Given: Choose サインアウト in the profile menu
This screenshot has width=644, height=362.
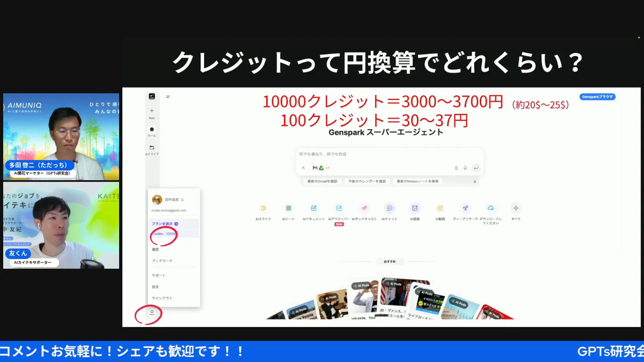Looking at the screenshot, I should [x=162, y=298].
